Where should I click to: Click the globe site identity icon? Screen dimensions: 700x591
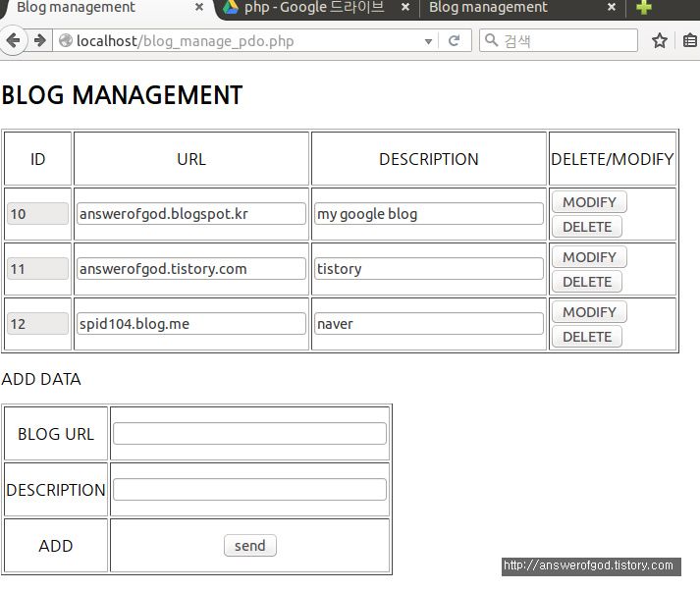pyautogui.click(x=66, y=40)
